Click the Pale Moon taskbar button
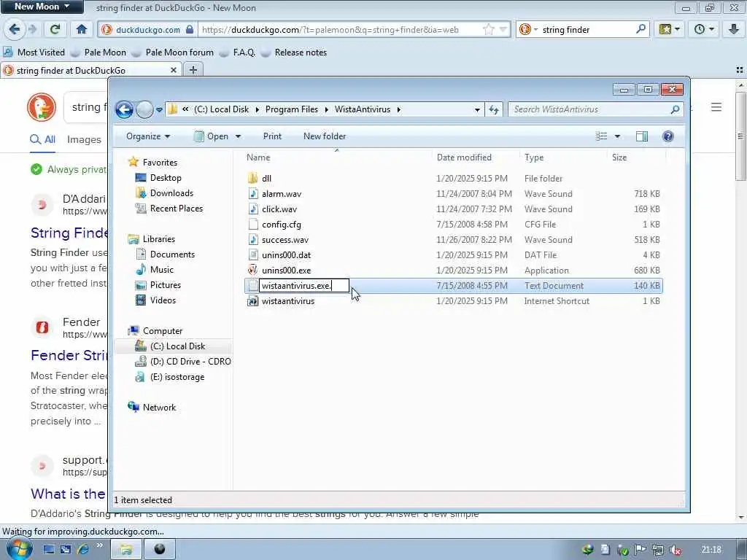This screenshot has height=560, width=747. click(160, 550)
